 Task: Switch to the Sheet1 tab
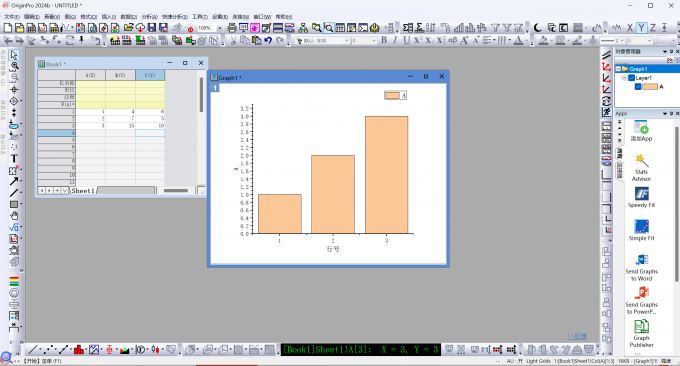click(83, 191)
